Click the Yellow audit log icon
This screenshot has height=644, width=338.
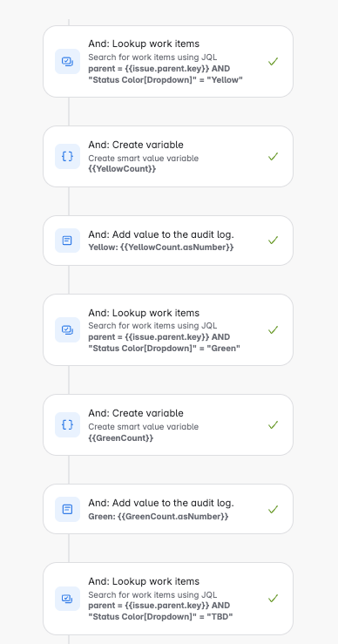[x=67, y=241]
